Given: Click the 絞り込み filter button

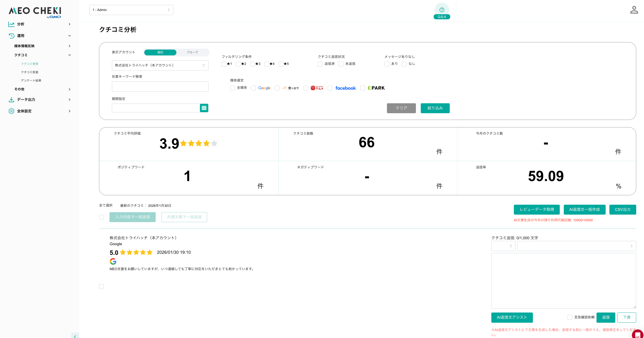Looking at the screenshot, I should 435,108.
